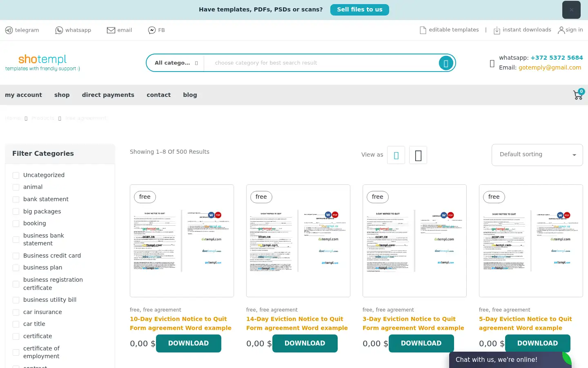Viewport: 588px width, 368px height.
Task: Switch to grid view layout
Action: 396,155
